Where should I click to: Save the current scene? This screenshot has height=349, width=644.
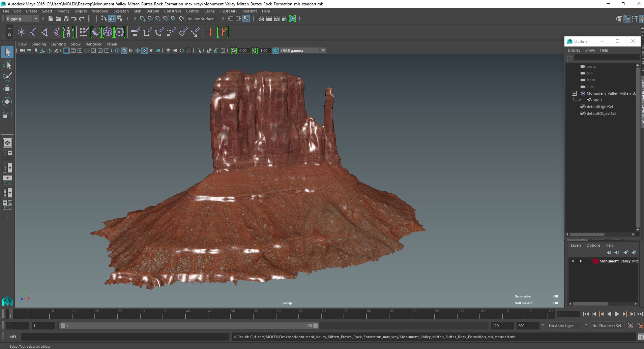click(66, 19)
